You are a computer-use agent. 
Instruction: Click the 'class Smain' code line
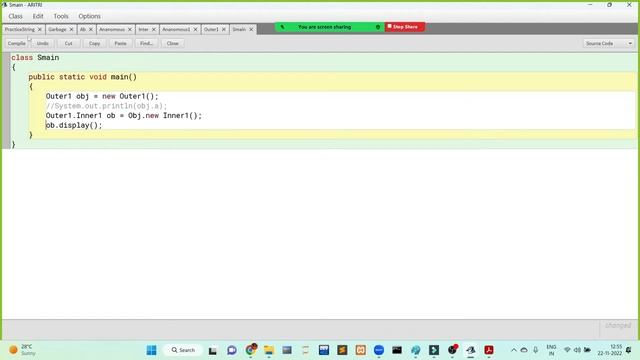coord(35,58)
